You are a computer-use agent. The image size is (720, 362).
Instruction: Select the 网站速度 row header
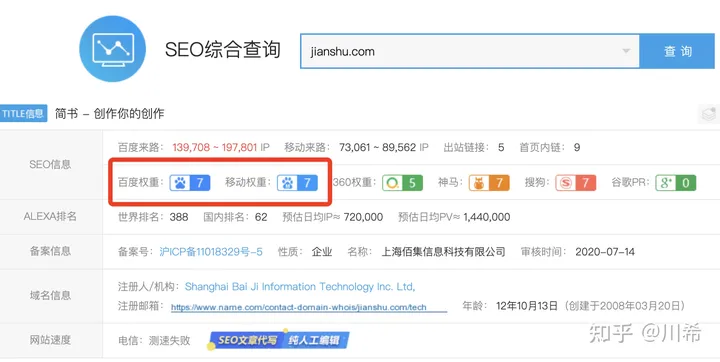pyautogui.click(x=51, y=340)
